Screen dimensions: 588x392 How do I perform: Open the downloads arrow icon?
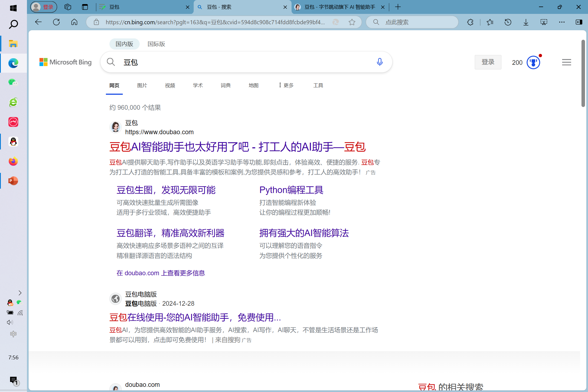pyautogui.click(x=526, y=22)
